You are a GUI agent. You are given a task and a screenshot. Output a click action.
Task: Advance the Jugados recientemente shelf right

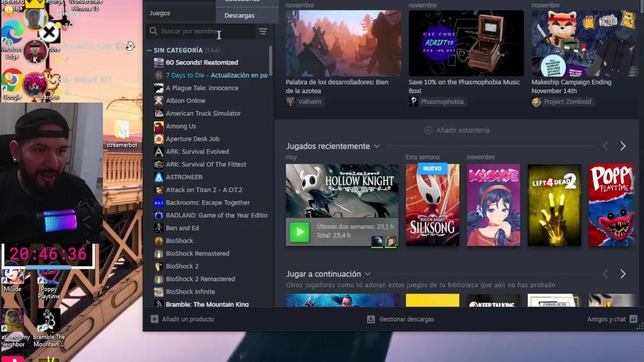pyautogui.click(x=623, y=146)
